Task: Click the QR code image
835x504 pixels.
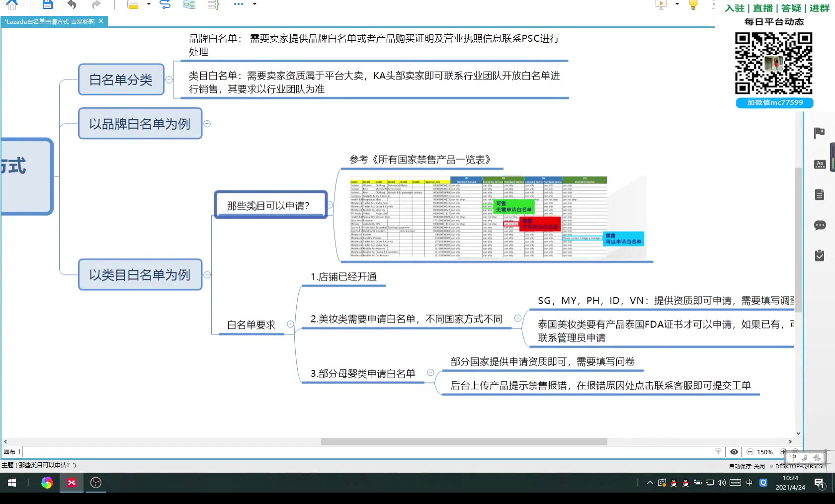Action: [774, 63]
